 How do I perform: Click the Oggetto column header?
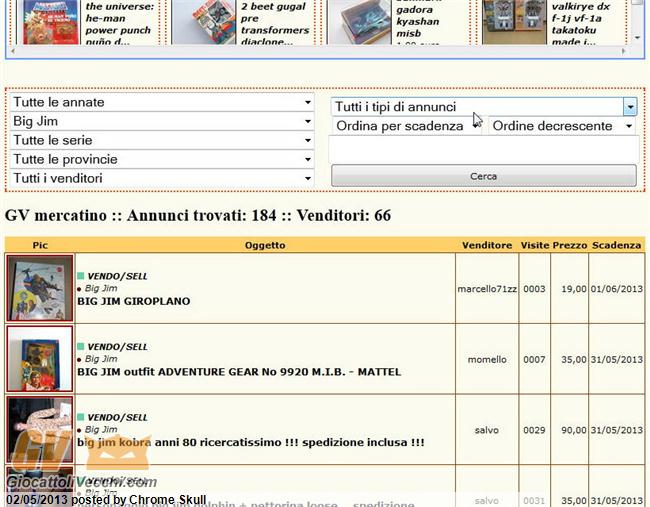click(265, 245)
